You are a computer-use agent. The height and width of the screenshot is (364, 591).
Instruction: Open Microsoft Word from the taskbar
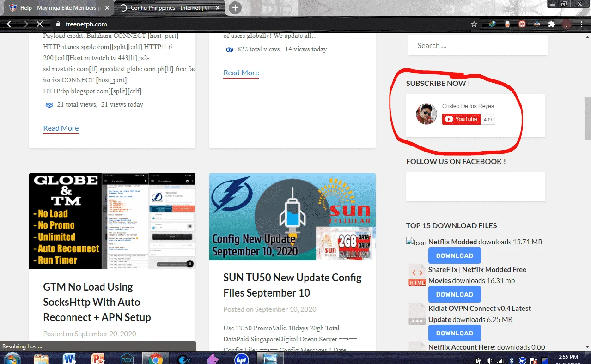point(69,359)
